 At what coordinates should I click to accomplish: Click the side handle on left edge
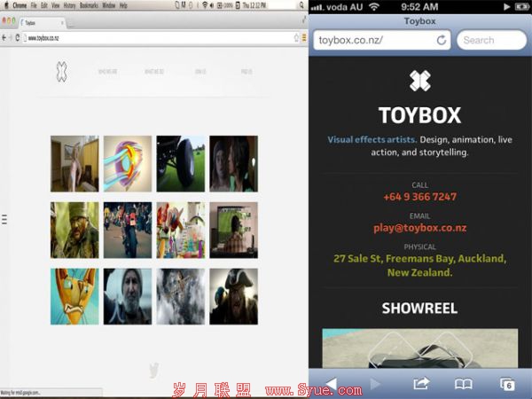4,219
